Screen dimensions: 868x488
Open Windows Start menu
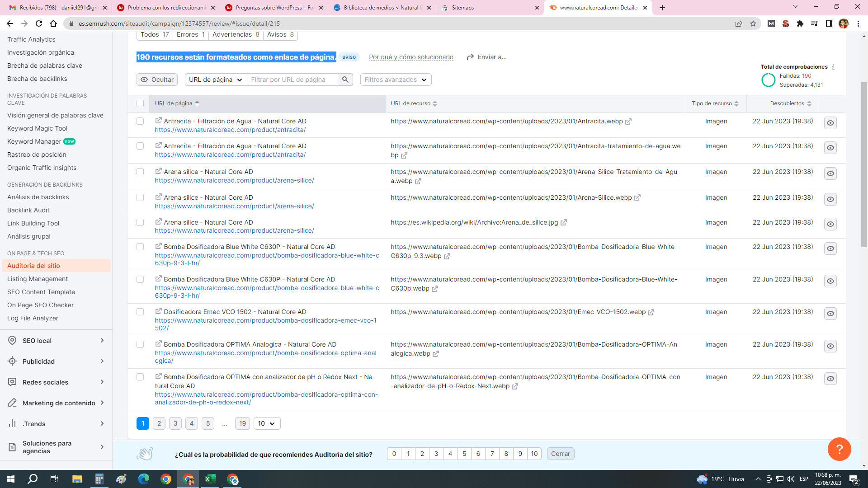click(11, 479)
